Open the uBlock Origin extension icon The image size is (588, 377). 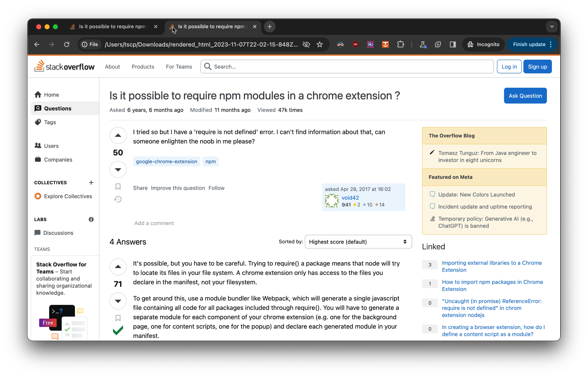click(355, 44)
